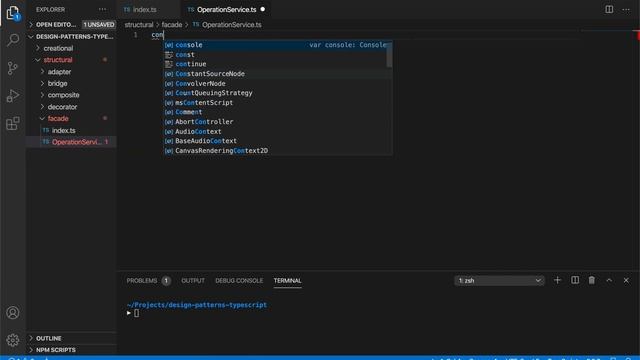
Task: Switch to the Problems tab
Action: pyautogui.click(x=148, y=281)
